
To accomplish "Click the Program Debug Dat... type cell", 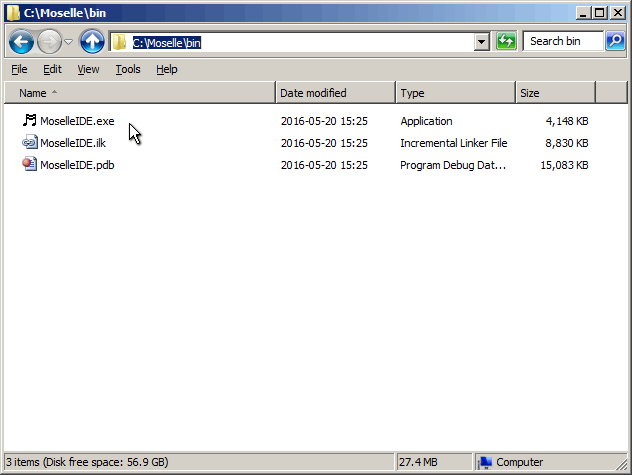I will click(453, 165).
